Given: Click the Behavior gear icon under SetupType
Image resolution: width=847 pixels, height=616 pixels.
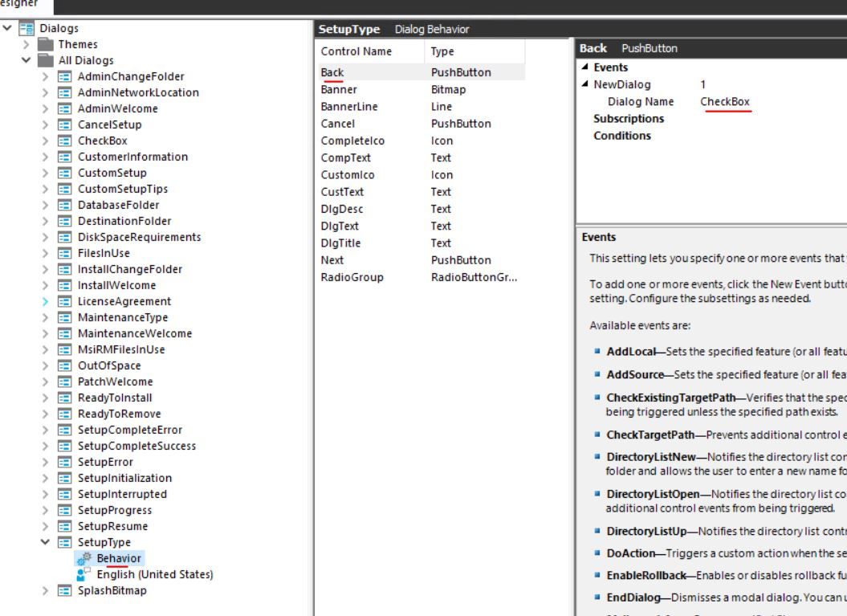Looking at the screenshot, I should 84,558.
